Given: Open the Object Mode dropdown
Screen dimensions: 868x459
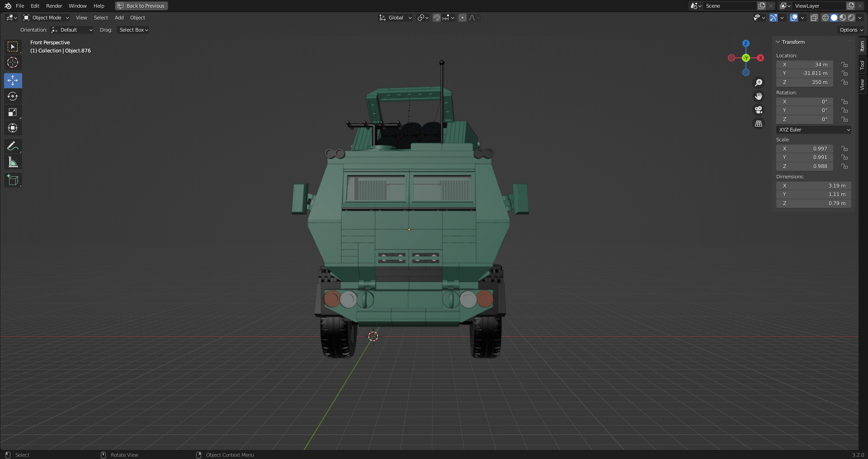Looking at the screenshot, I should click(x=46, y=18).
